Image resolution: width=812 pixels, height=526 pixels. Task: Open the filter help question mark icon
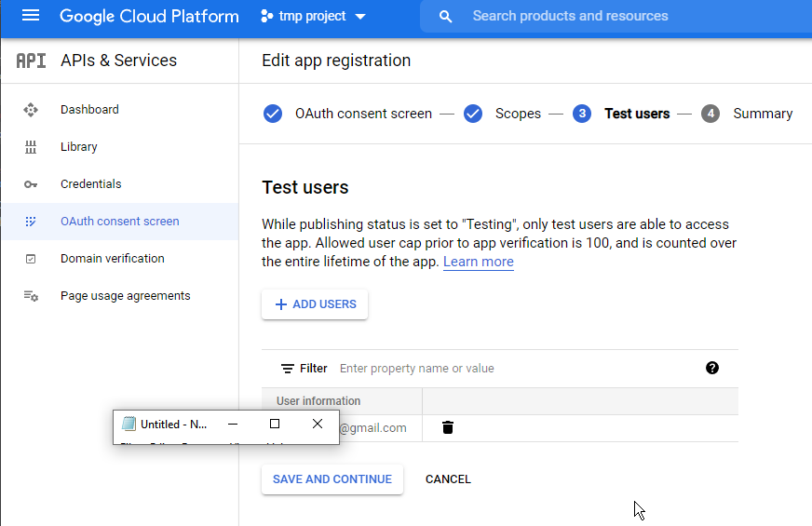coord(712,368)
